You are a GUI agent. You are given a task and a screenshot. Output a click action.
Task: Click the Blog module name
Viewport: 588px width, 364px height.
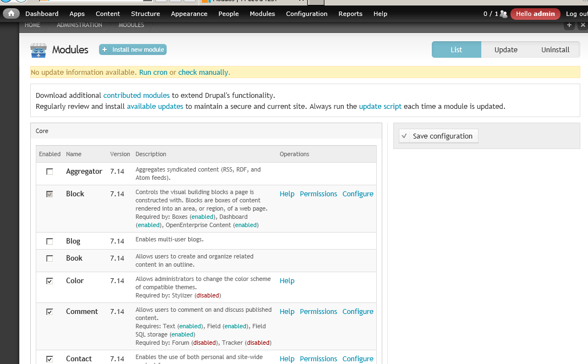click(x=73, y=241)
